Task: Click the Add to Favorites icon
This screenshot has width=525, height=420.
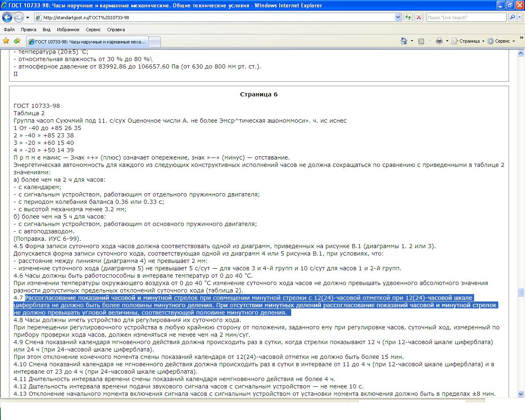Action: [17, 41]
